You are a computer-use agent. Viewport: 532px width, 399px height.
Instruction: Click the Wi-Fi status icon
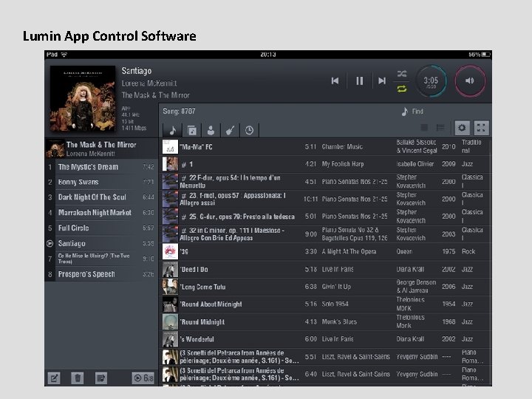click(64, 54)
